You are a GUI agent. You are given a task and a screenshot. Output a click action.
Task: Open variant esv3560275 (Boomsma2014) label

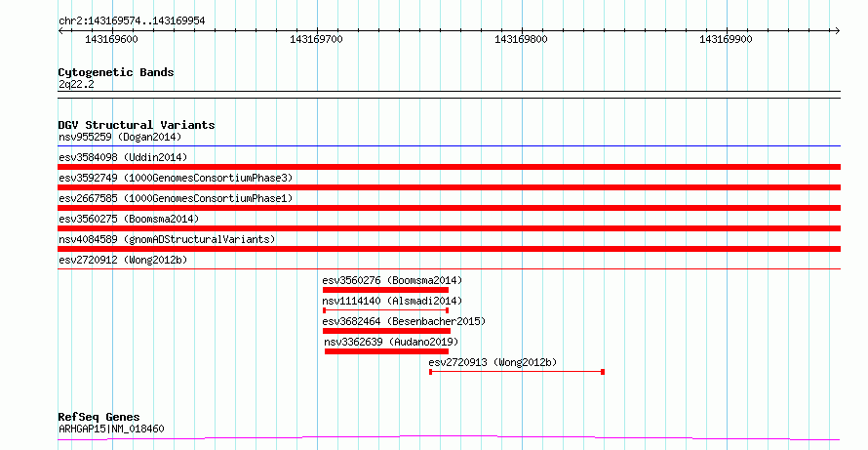tap(129, 219)
